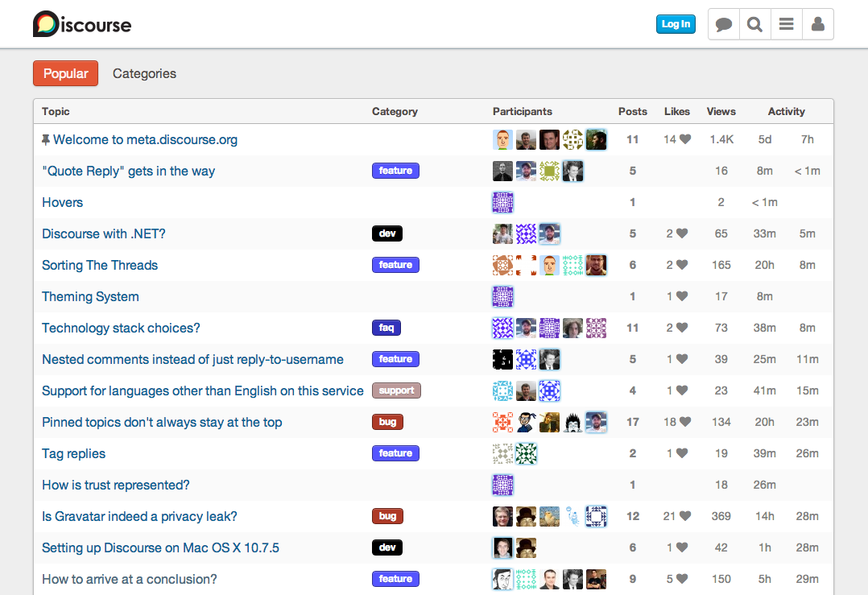
Task: Click heart icon on Gravatar privacy row
Action: pyautogui.click(x=685, y=516)
